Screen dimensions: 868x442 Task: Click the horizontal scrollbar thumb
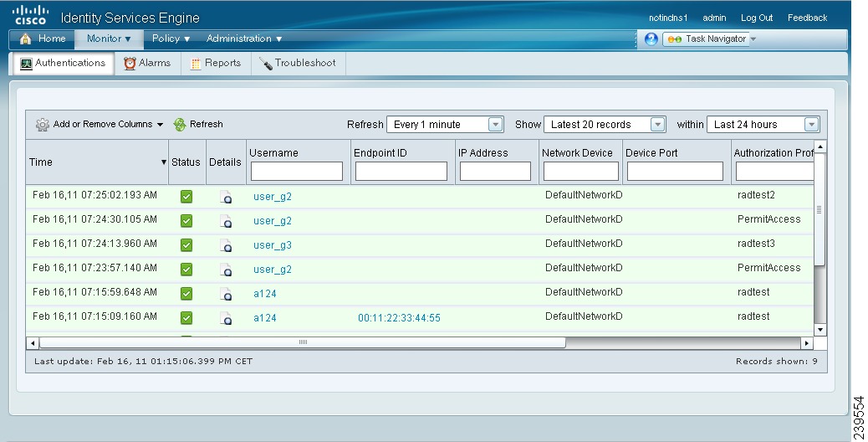pyautogui.click(x=302, y=343)
